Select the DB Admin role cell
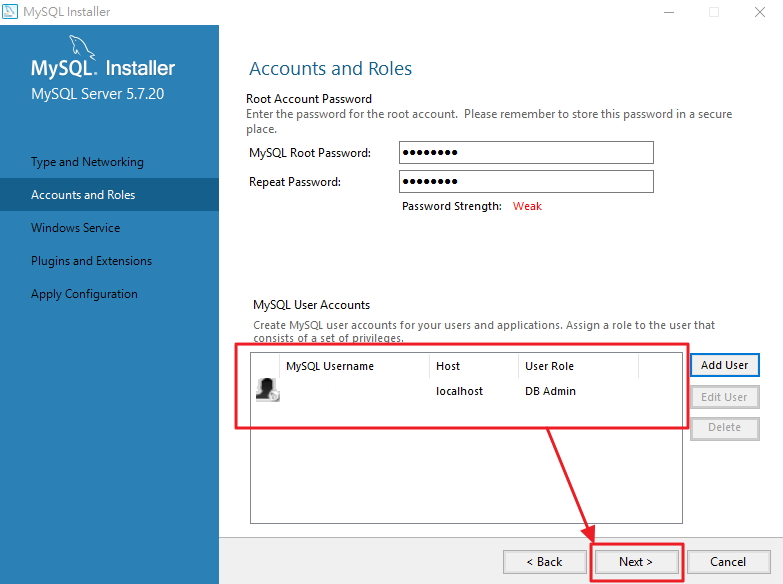This screenshot has height=584, width=783. pos(550,391)
